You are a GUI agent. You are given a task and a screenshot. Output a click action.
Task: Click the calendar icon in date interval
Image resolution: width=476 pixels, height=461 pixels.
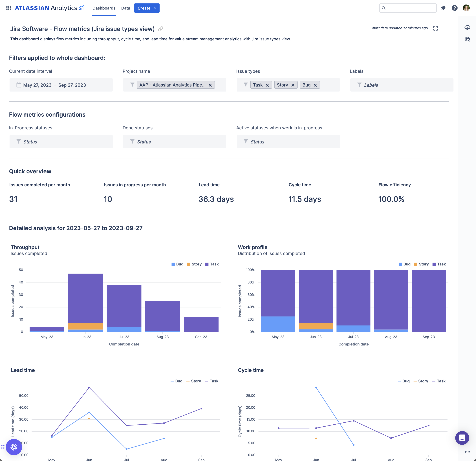(x=19, y=85)
